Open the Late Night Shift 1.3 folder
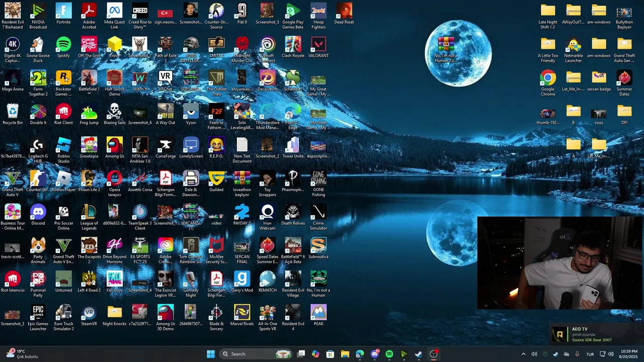The height and width of the screenshot is (362, 644). tap(548, 17)
